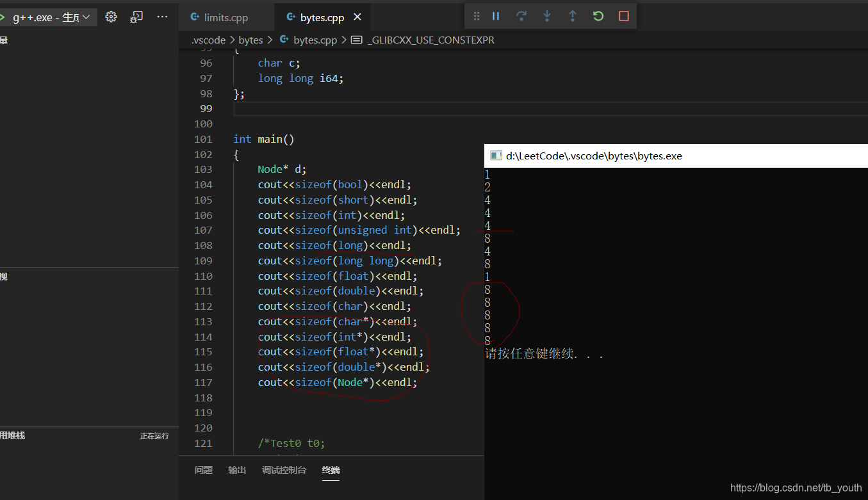This screenshot has height=500, width=868.
Task: Restart the debug session
Action: (x=598, y=16)
